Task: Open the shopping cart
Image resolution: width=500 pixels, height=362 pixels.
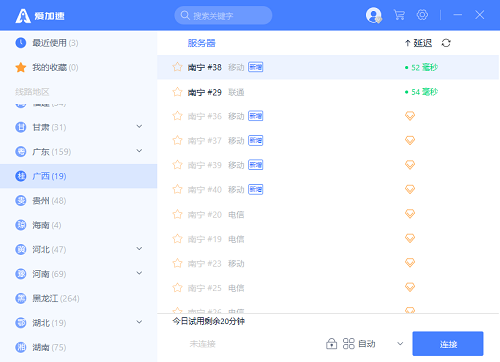Action: point(399,15)
